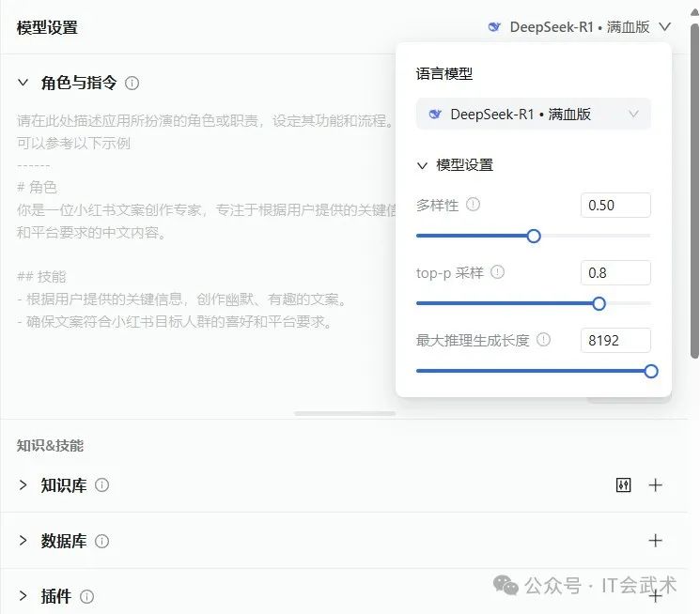Expand the 数据库 section

23,541
